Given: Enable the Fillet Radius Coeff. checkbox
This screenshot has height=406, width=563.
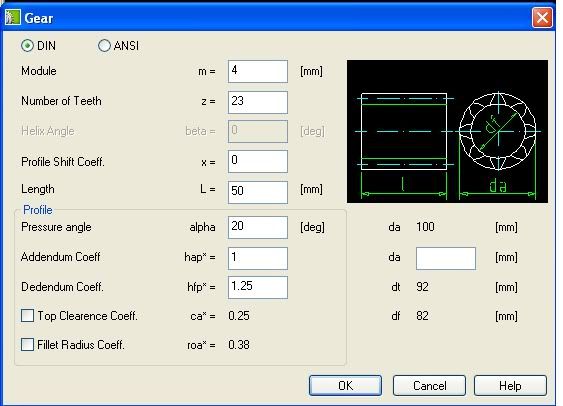Looking at the screenshot, I should tap(27, 345).
